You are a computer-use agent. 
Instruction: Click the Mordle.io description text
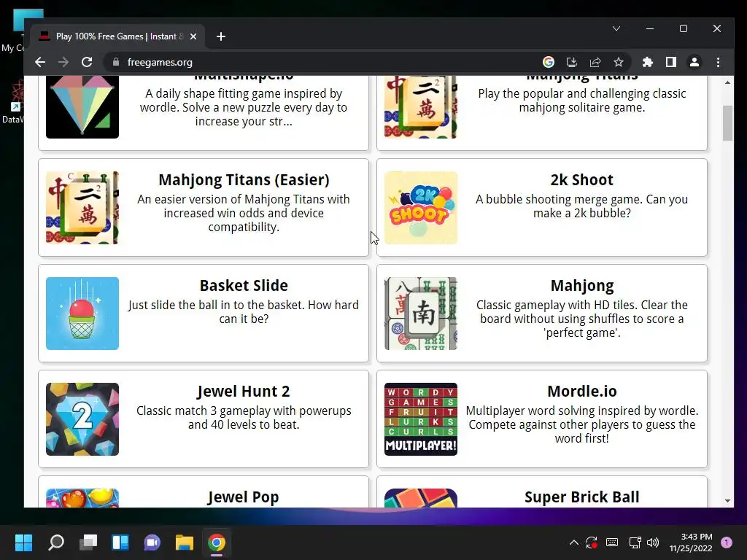(581, 424)
